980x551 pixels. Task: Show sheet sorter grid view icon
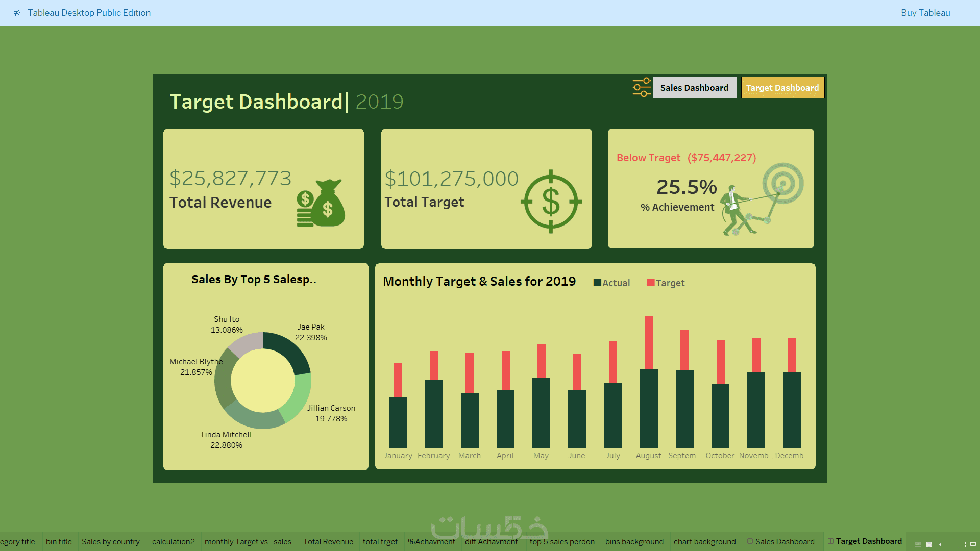coord(929,544)
